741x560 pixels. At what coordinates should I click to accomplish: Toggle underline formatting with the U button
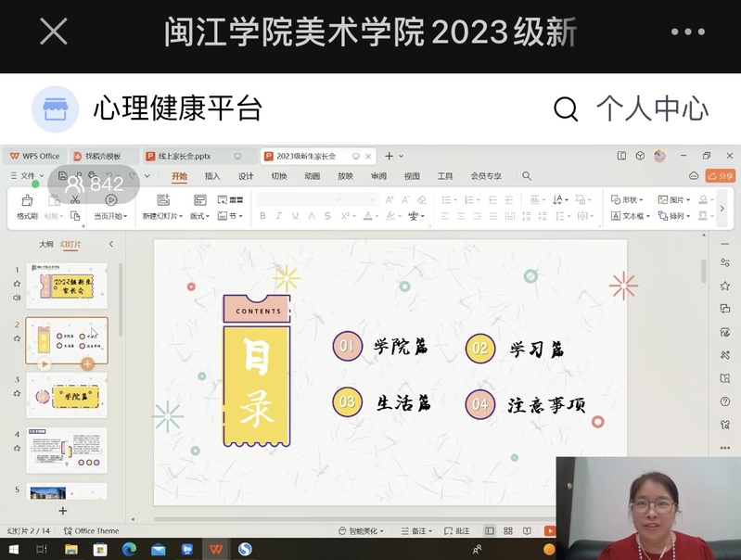(x=295, y=216)
